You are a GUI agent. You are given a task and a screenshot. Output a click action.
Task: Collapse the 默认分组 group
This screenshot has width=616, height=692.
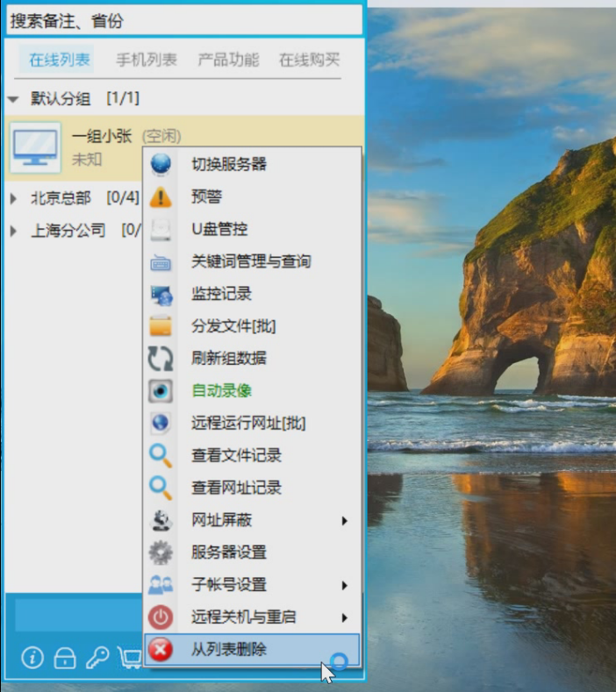(13, 99)
